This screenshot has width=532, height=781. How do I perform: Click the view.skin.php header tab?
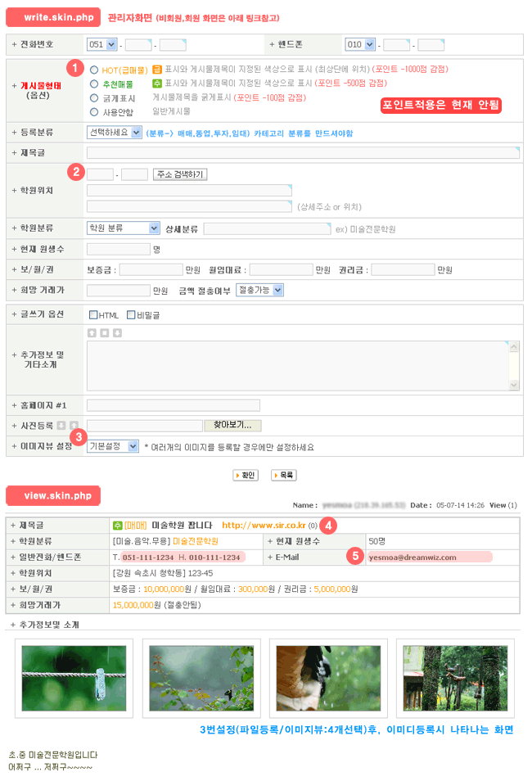[x=53, y=495]
